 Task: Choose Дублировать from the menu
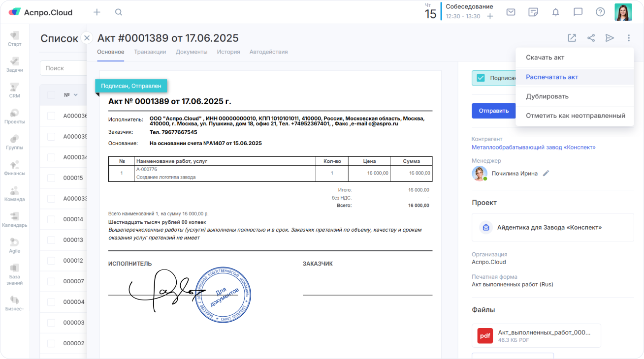coord(575,96)
